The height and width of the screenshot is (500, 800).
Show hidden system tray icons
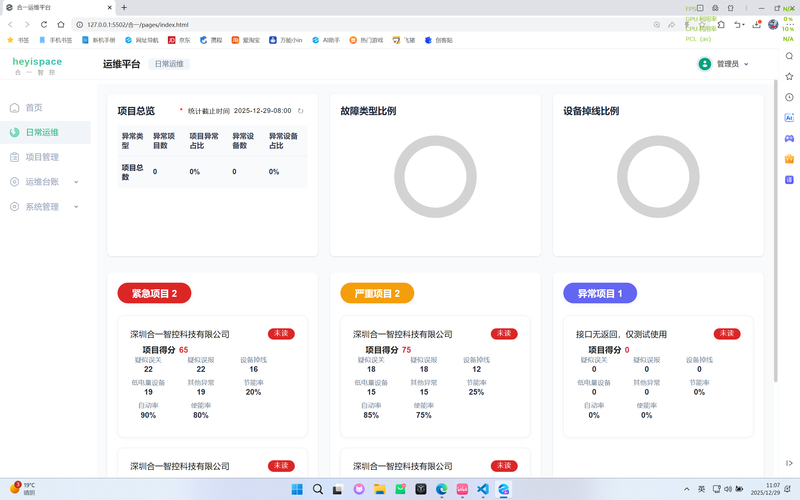687,489
